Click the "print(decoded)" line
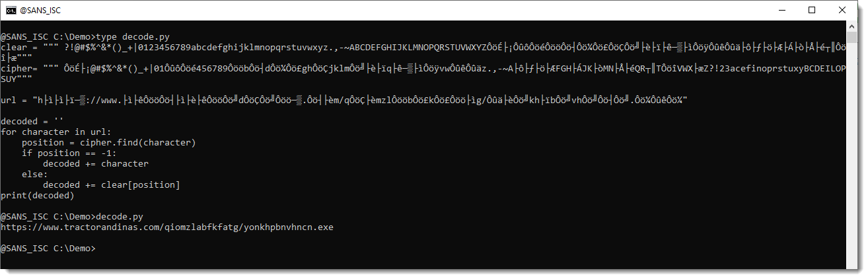 (x=38, y=196)
